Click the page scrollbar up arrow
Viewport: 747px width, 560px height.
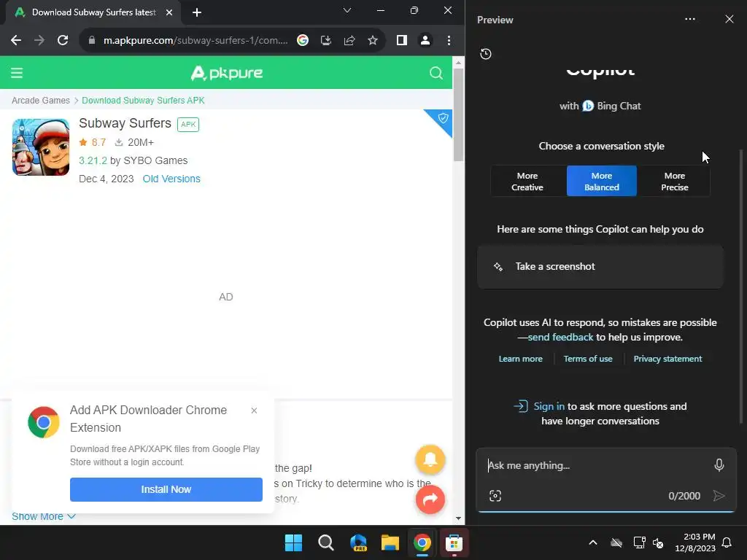(x=458, y=63)
